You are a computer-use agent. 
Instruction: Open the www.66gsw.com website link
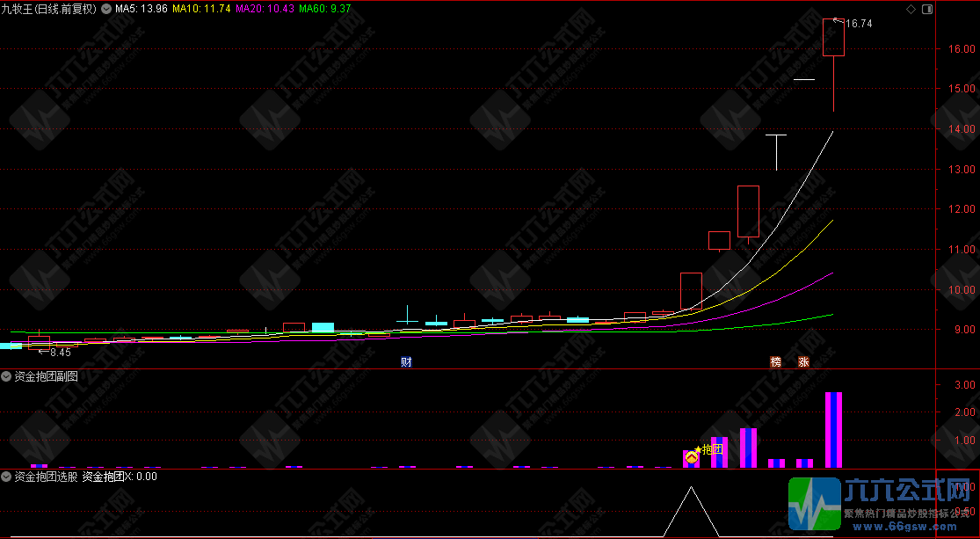pos(901,528)
